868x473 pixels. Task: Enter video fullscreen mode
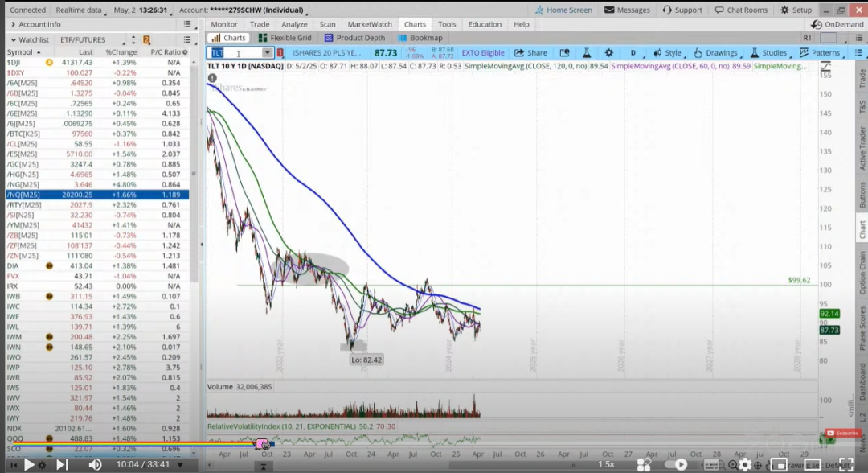pos(845,464)
